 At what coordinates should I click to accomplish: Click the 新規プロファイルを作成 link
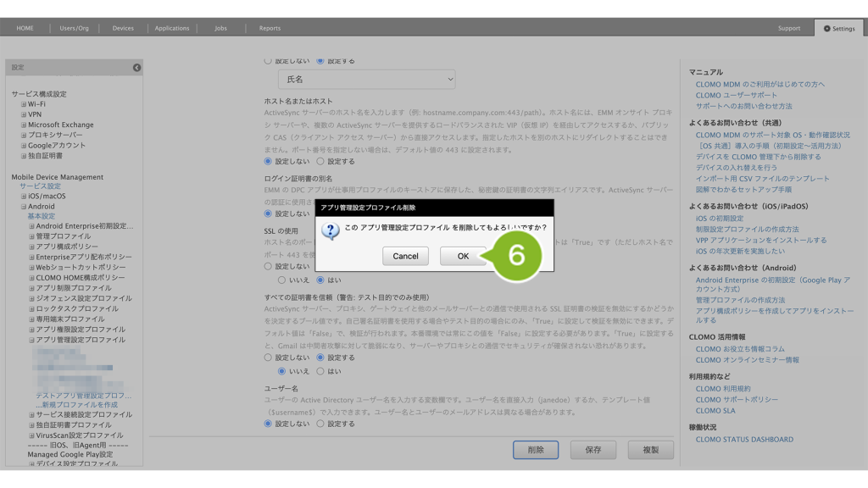(81, 405)
